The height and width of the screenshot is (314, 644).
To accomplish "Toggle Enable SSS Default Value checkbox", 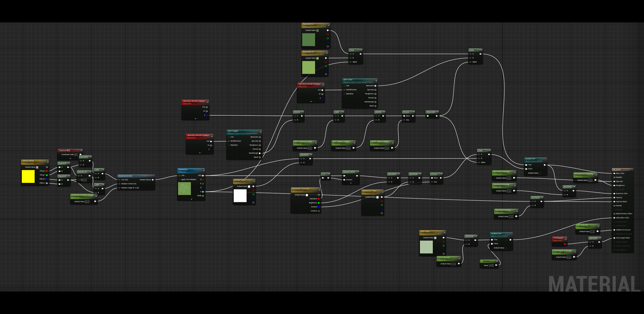I will (506, 248).
